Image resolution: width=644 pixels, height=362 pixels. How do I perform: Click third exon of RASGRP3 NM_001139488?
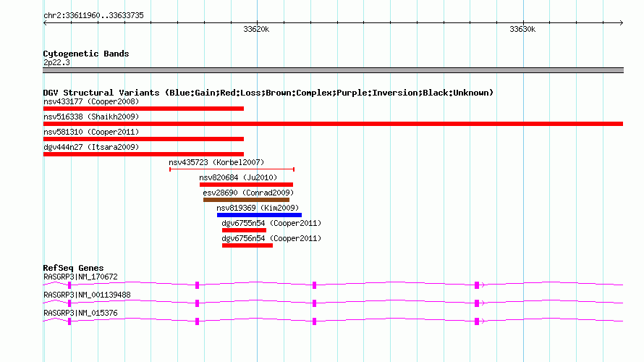(314, 303)
